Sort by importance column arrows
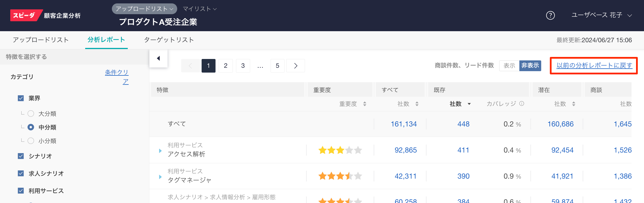 pos(365,104)
